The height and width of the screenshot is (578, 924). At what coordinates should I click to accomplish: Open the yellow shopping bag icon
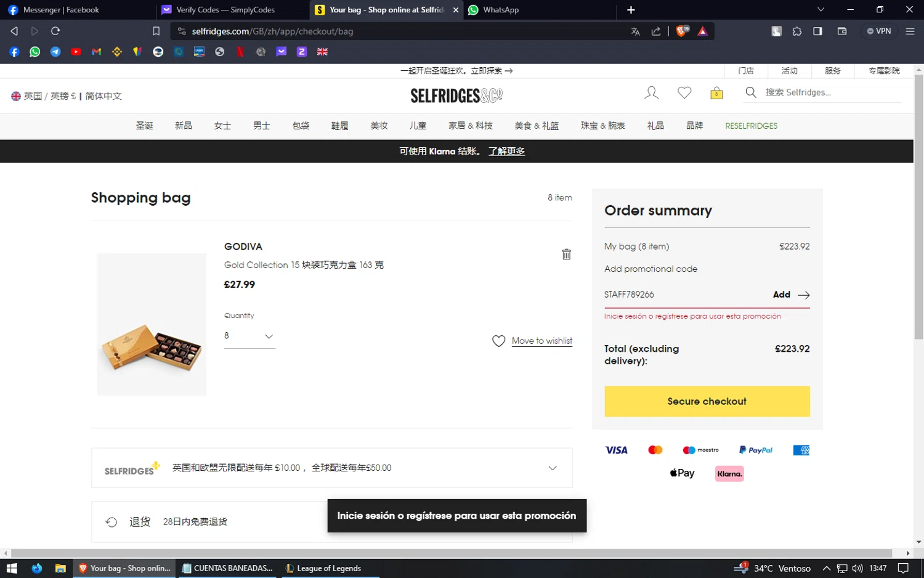(716, 93)
